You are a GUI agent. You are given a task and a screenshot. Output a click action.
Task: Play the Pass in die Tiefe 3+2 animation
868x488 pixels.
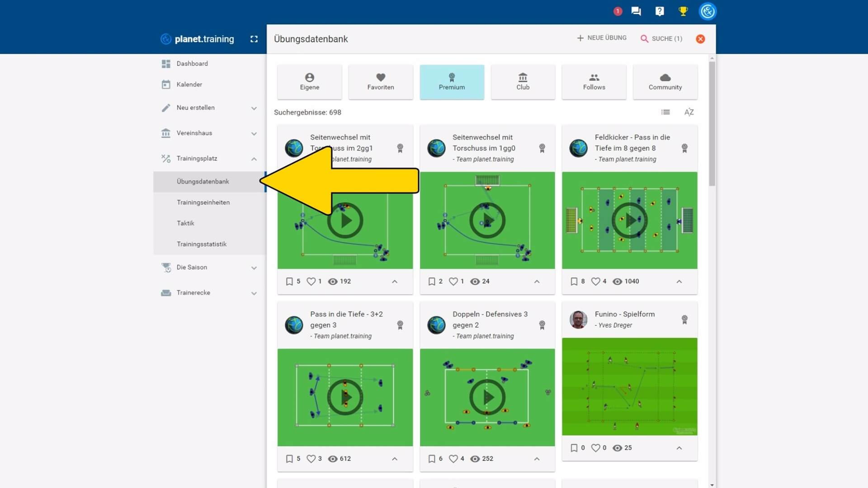[345, 397]
